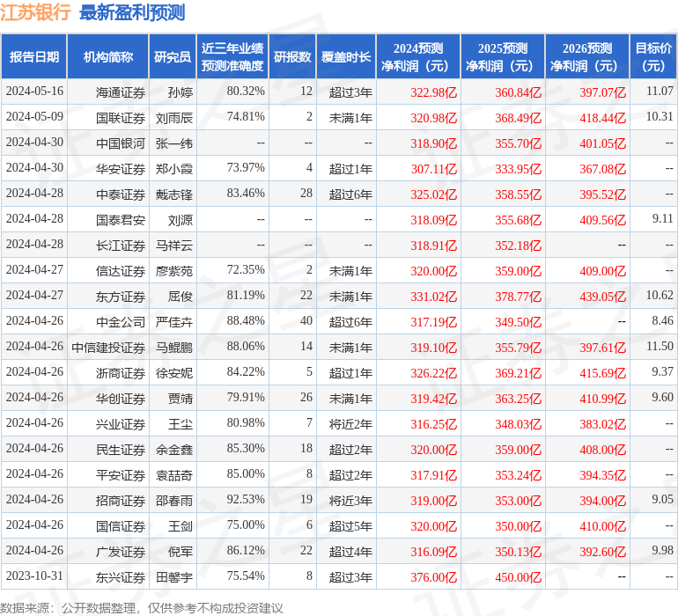This screenshot has width=678, height=616.
Task: Select the 报告日期 column header
Action: 34,56
